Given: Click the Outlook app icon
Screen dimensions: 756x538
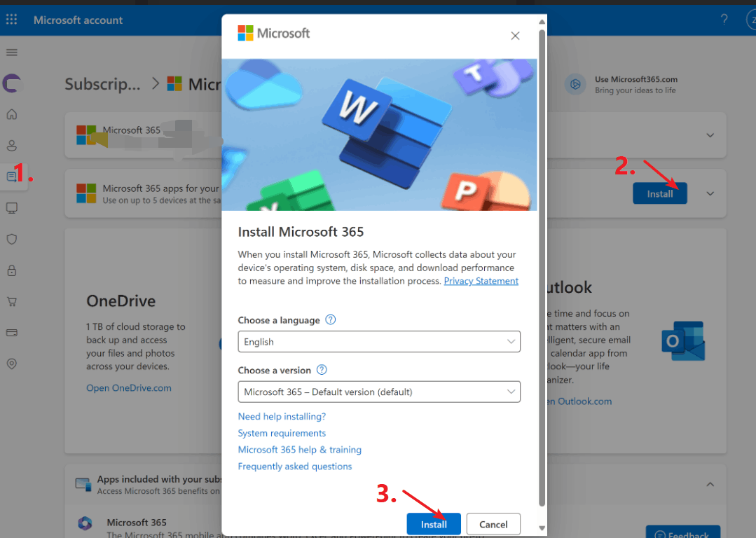Looking at the screenshot, I should (683, 341).
